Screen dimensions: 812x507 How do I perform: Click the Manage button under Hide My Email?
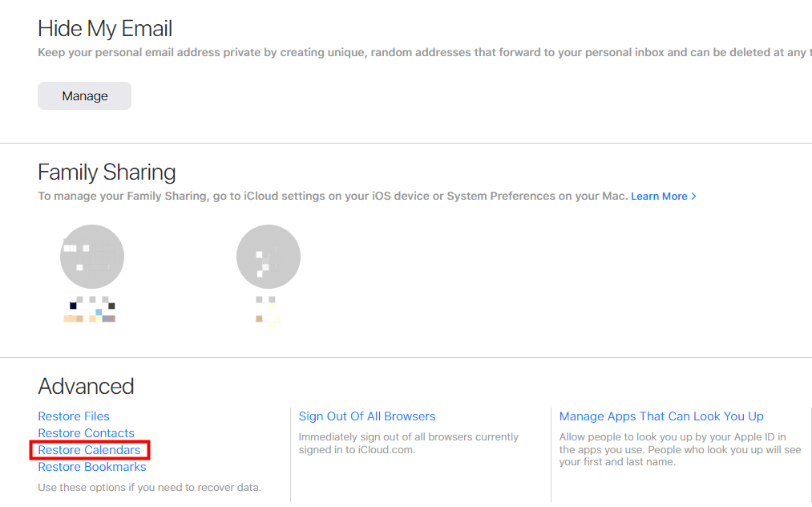tap(84, 96)
